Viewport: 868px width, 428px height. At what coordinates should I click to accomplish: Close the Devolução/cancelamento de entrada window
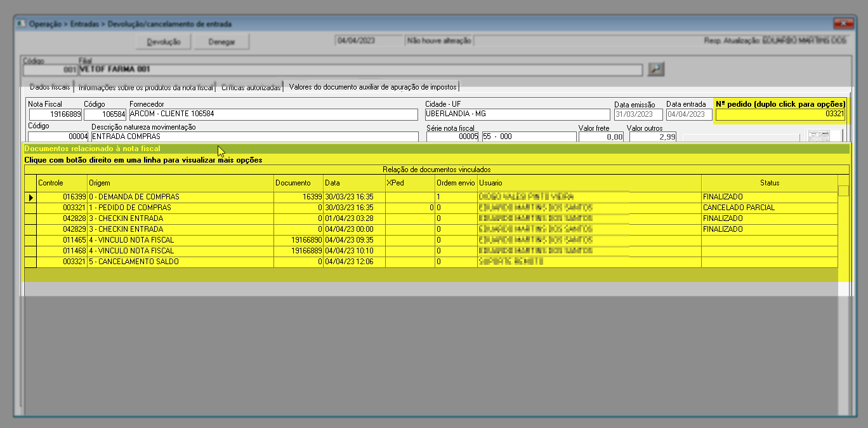(x=843, y=24)
